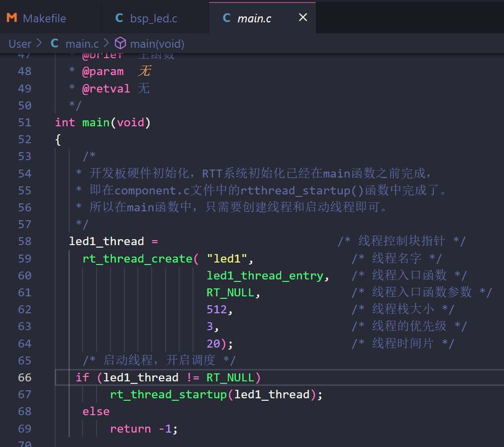Click line number 66 in gutter
Screen dimensions: 504x447
coord(24,377)
